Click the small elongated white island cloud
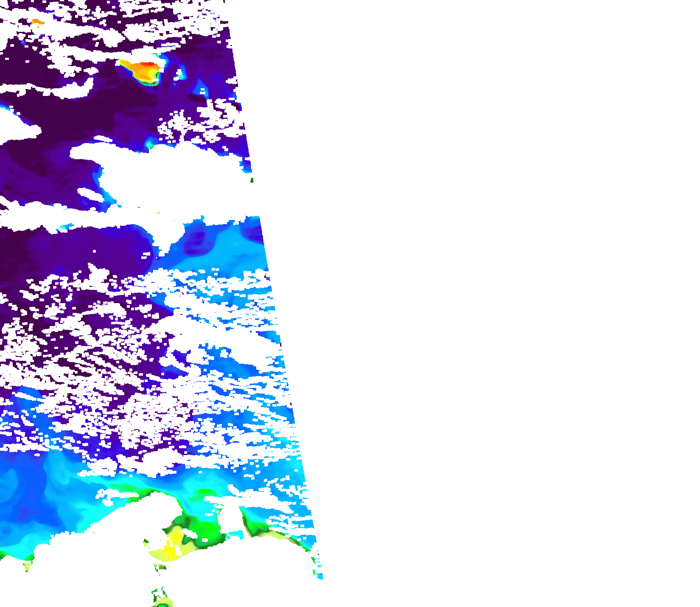The width and height of the screenshot is (700, 607). point(91,194)
